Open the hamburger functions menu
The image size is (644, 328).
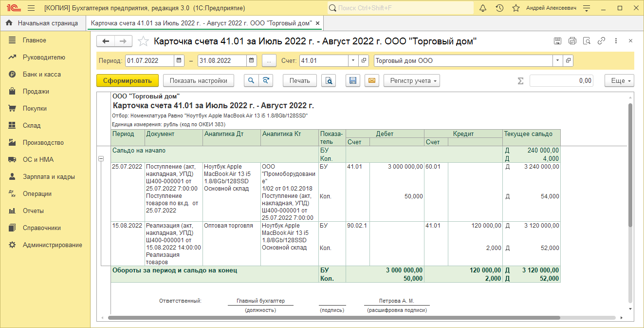(x=31, y=8)
